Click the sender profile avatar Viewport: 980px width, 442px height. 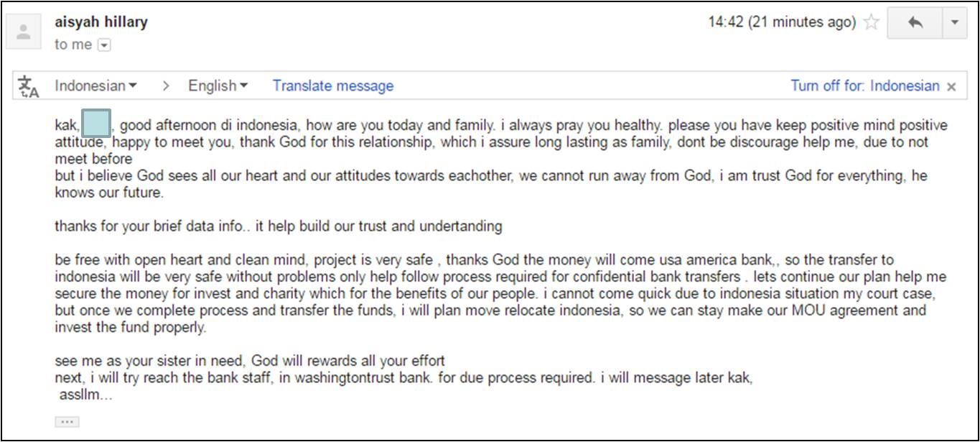pyautogui.click(x=24, y=32)
